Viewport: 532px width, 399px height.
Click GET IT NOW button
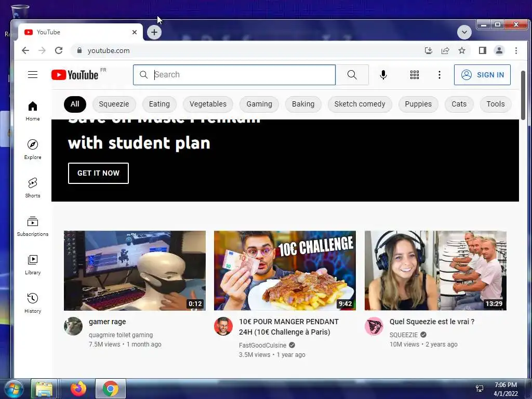98,173
